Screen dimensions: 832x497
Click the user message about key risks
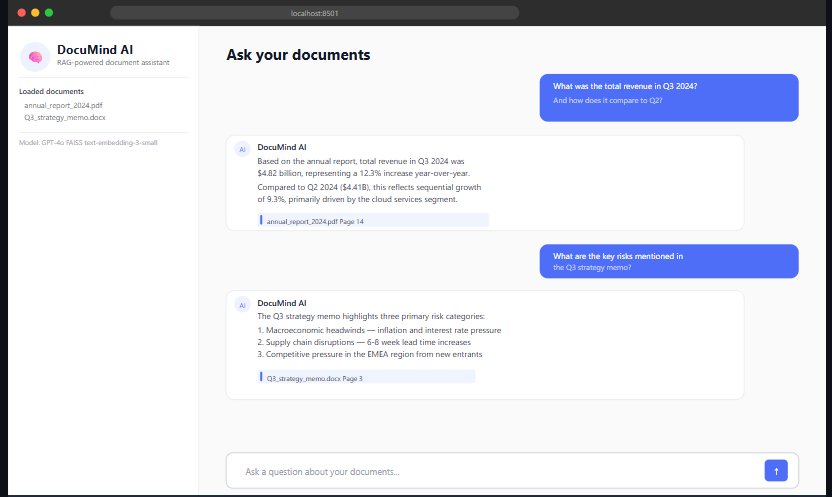click(x=669, y=261)
